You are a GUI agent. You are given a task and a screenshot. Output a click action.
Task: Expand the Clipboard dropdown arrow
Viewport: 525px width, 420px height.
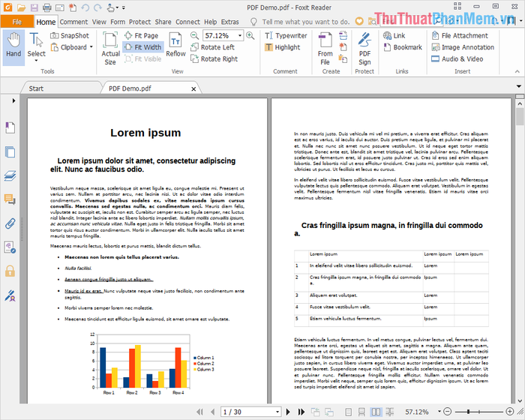[91, 47]
